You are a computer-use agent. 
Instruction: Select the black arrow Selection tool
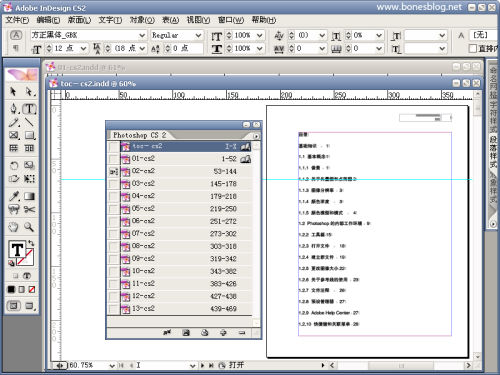13,91
